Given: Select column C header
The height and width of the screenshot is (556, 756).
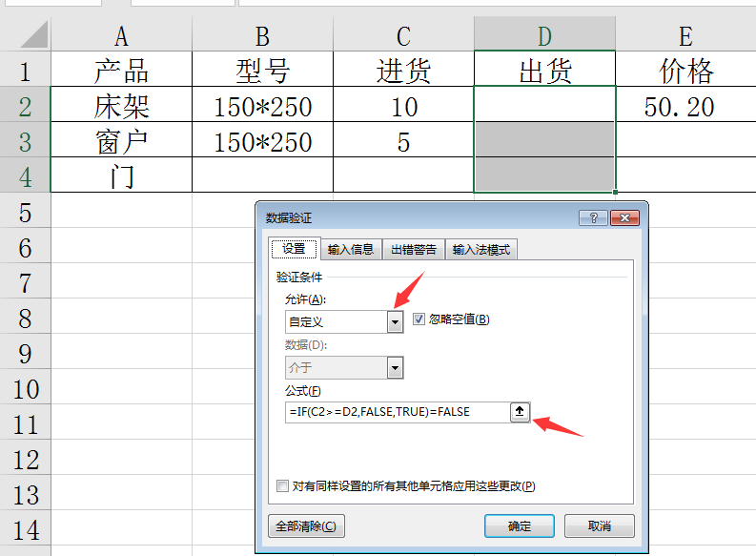Looking at the screenshot, I should coord(403,33).
